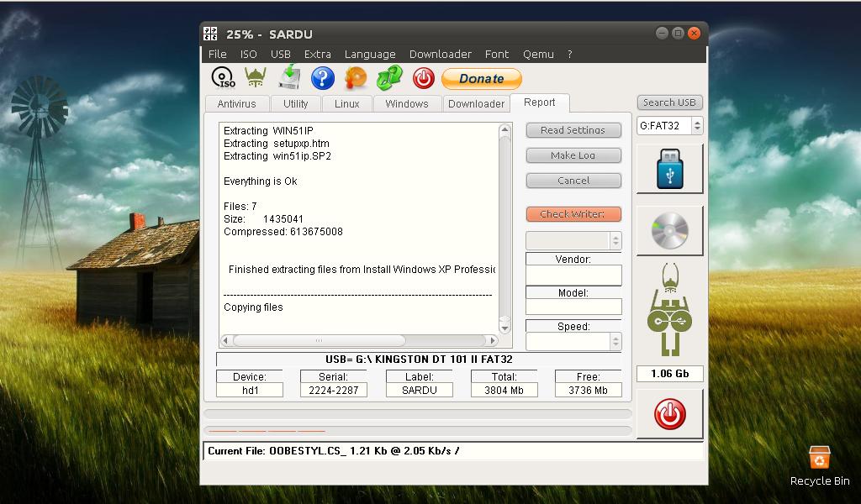Click the CD disc icon on right panel

670,231
